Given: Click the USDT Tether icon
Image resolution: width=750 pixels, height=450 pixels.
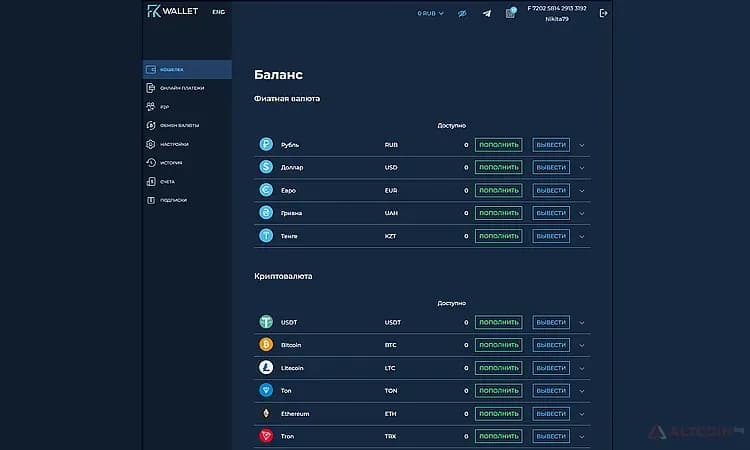Looking at the screenshot, I should coord(266,322).
